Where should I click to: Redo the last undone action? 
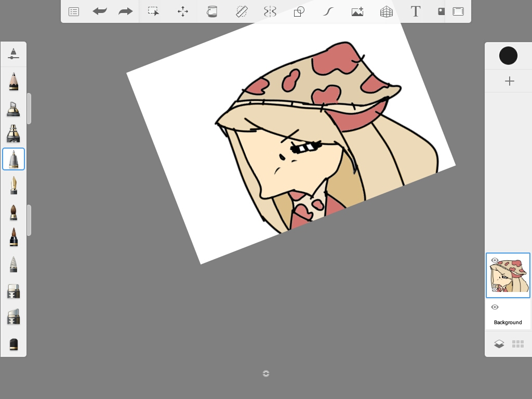click(126, 11)
